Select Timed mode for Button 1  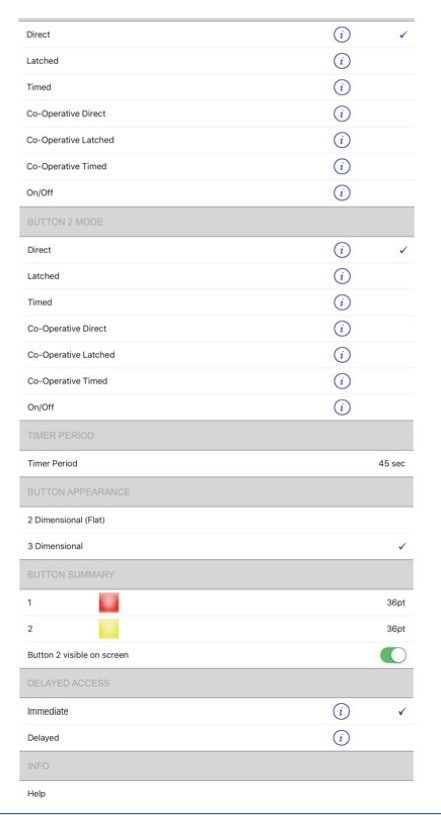pos(216,87)
